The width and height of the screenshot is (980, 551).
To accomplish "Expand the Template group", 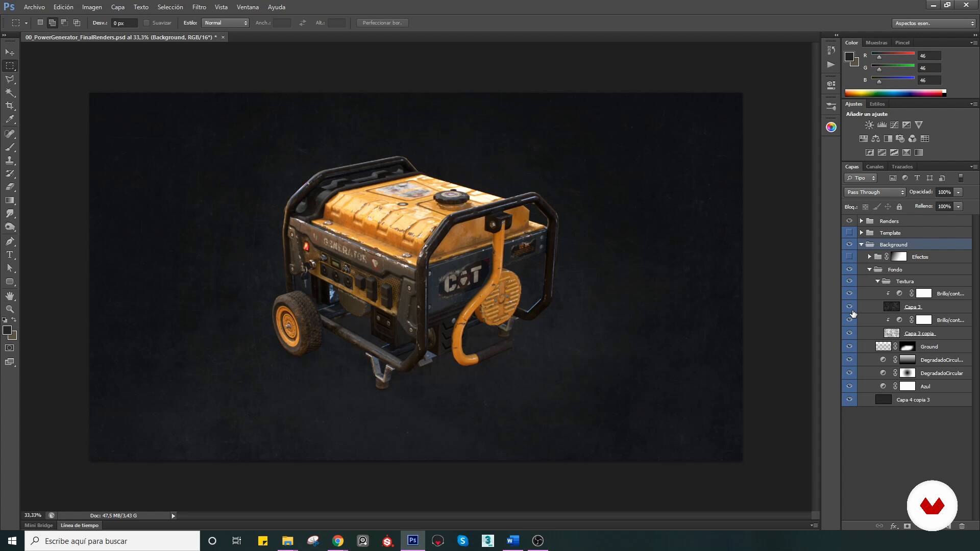I will point(862,233).
